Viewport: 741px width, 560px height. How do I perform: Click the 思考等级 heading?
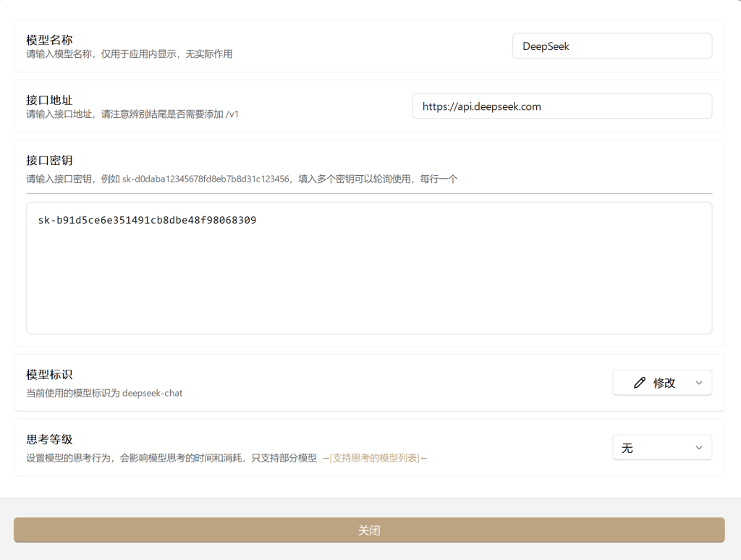[49, 439]
